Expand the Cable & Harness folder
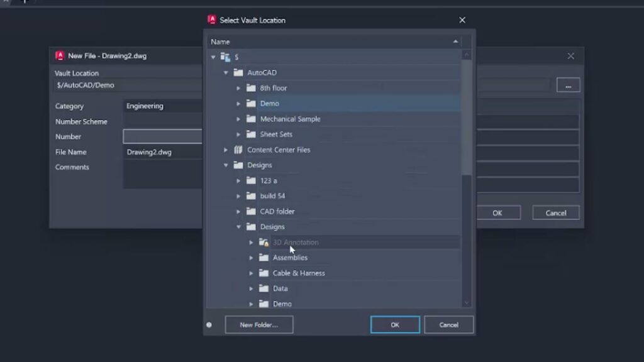Viewport: 644px width, 362px height. 251,273
